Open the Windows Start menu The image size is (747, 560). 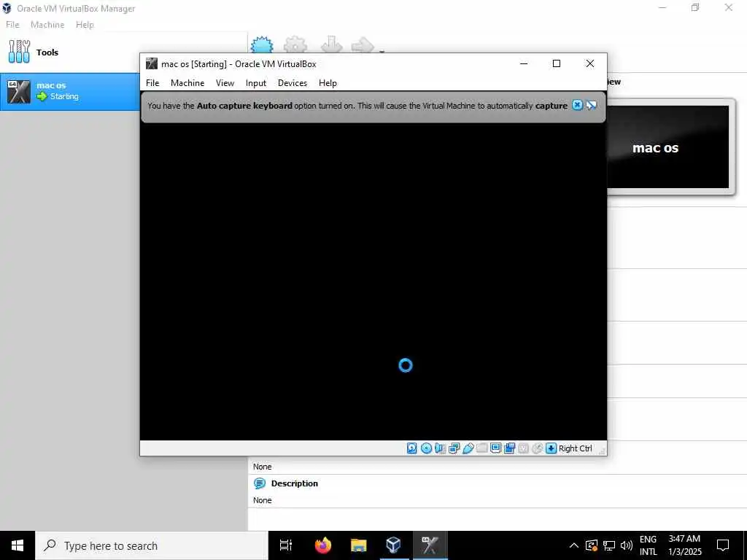coord(18,545)
